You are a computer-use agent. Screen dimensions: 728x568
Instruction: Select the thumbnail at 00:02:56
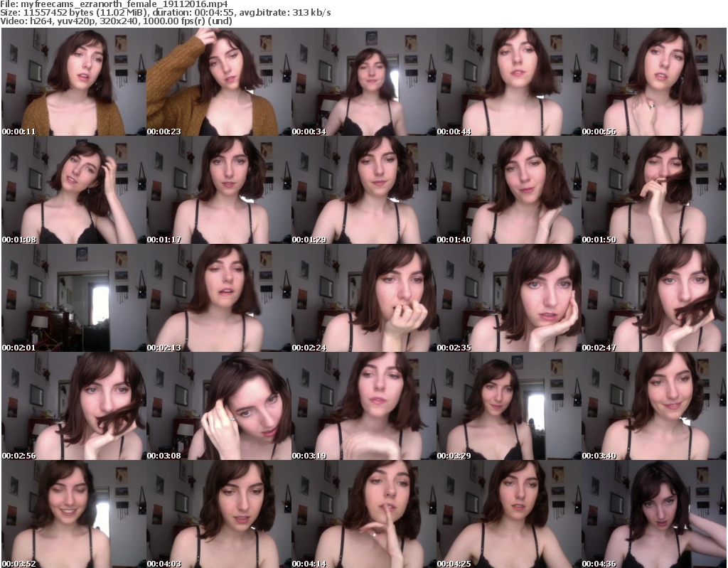pos(73,407)
